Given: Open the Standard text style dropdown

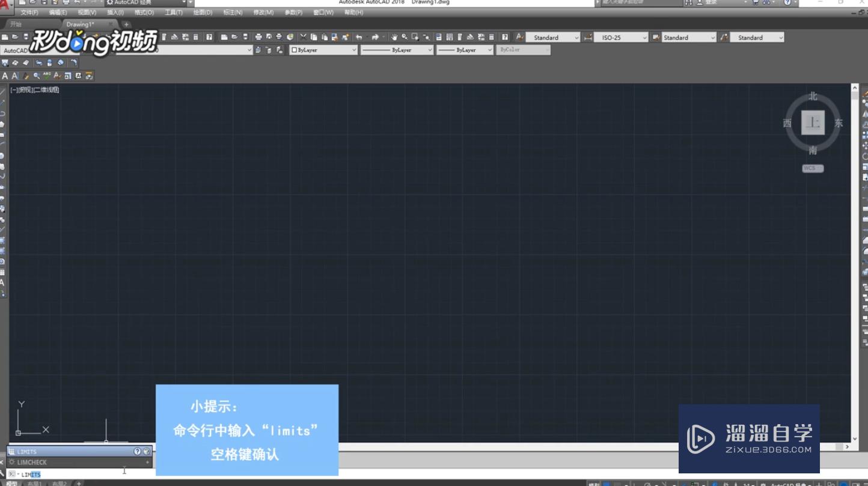Looking at the screenshot, I should tap(554, 37).
